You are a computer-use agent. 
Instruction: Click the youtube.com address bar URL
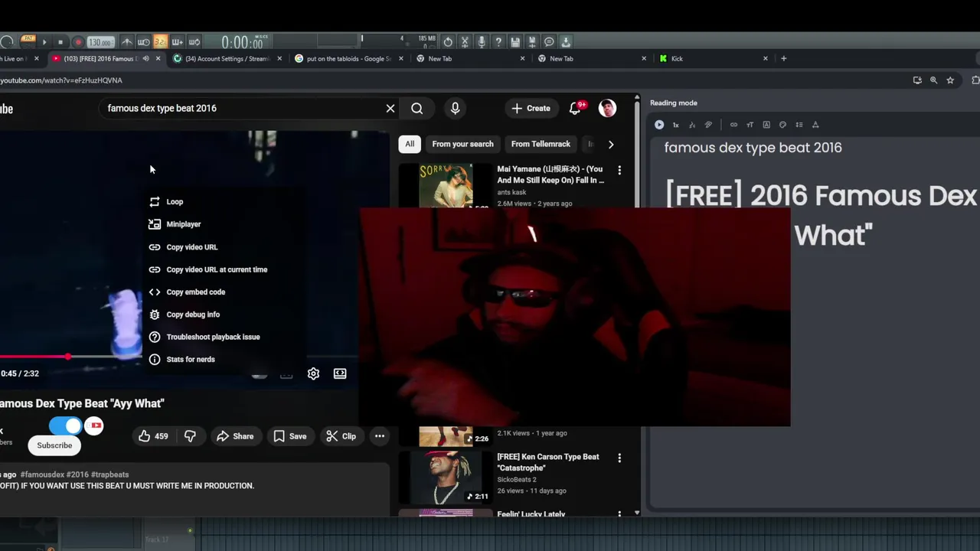tap(61, 80)
